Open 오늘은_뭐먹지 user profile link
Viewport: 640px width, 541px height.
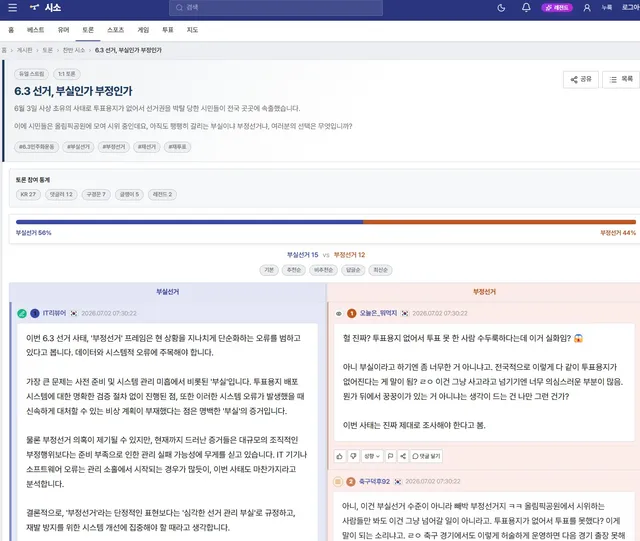[378, 313]
